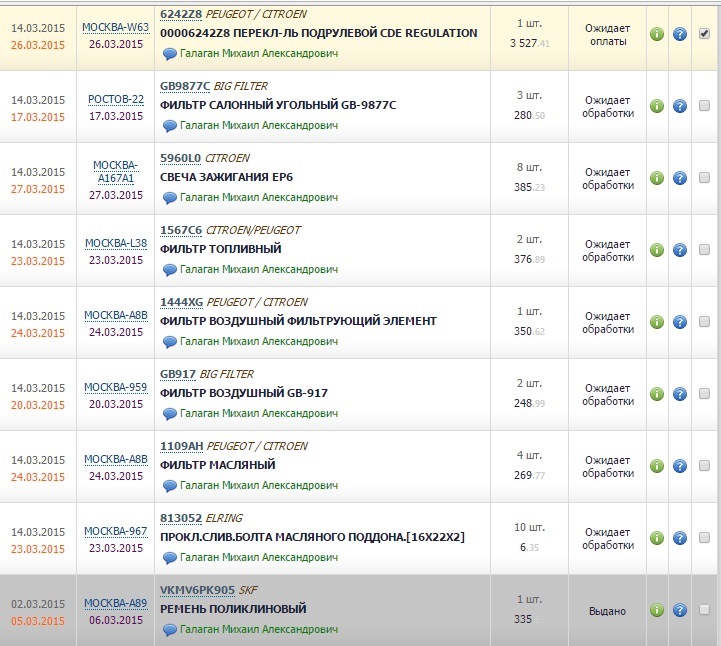Select checkbox for the GB9877C filter order
Viewport: 721px width, 646px height.
coord(704,106)
